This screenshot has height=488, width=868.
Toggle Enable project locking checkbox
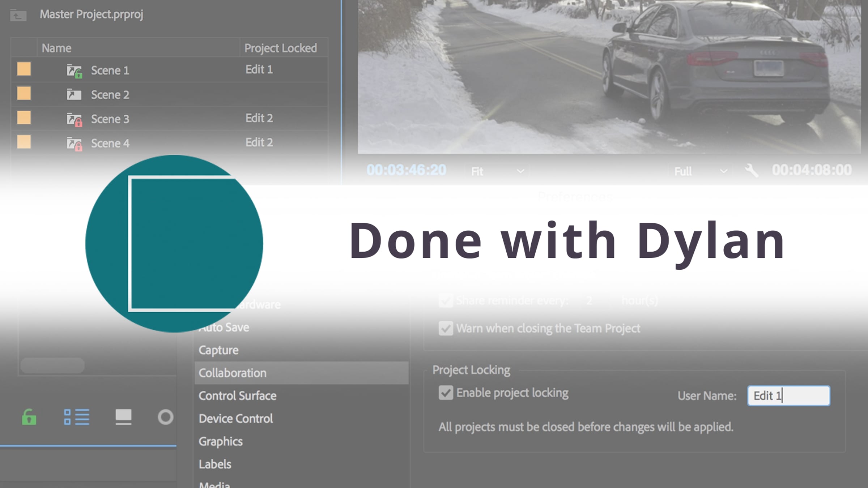[446, 393]
